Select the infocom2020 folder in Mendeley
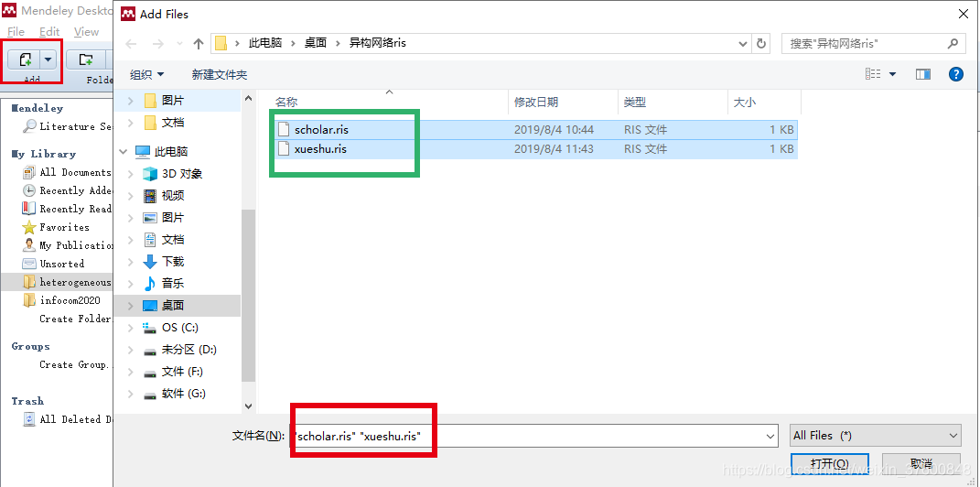The height and width of the screenshot is (487, 980). pos(61,300)
